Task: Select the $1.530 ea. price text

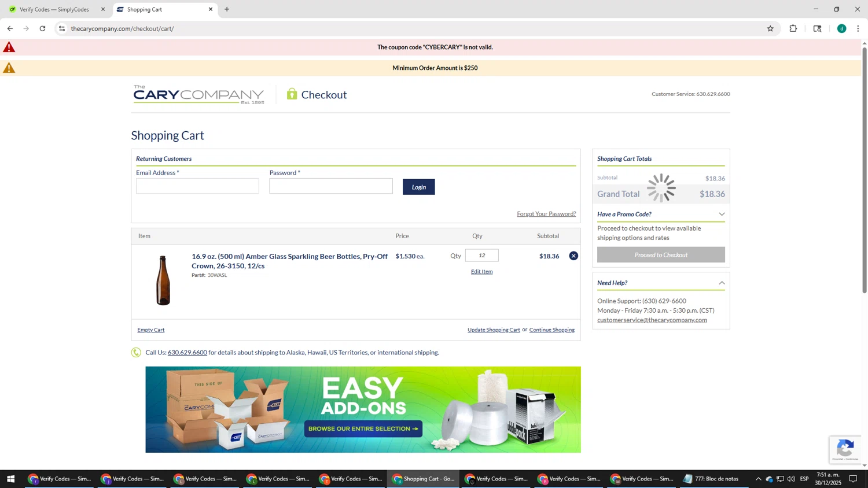Action: [x=410, y=256]
